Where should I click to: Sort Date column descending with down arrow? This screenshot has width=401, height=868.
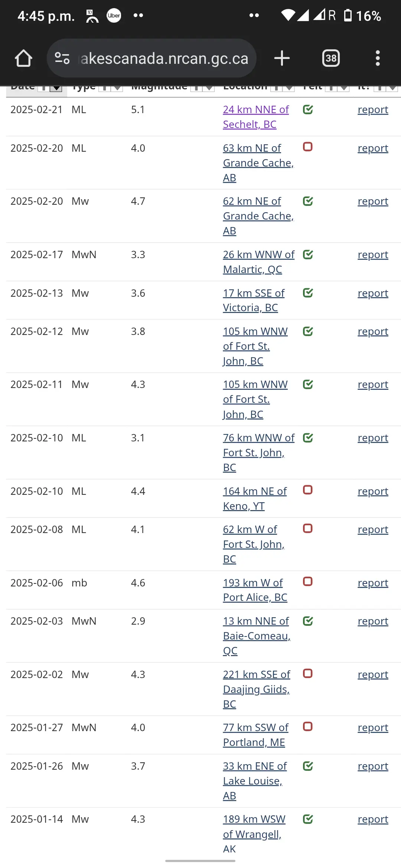tap(56, 88)
